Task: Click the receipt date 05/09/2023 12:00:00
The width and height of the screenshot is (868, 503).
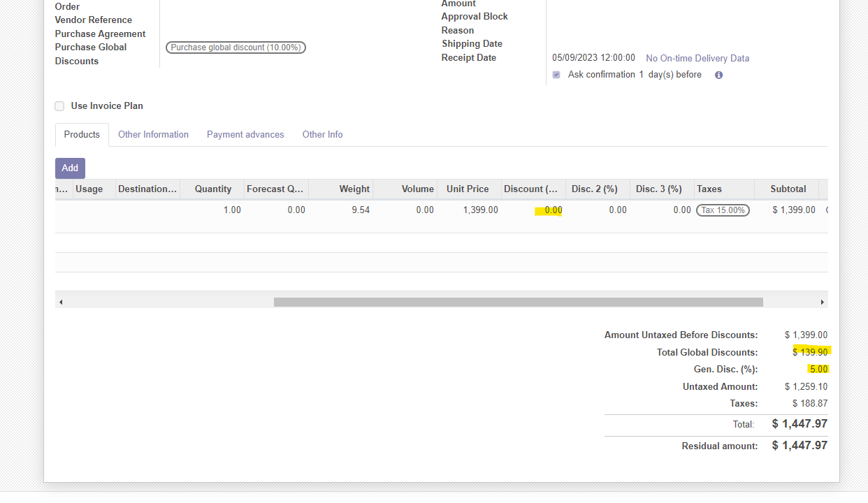Action: (x=593, y=58)
